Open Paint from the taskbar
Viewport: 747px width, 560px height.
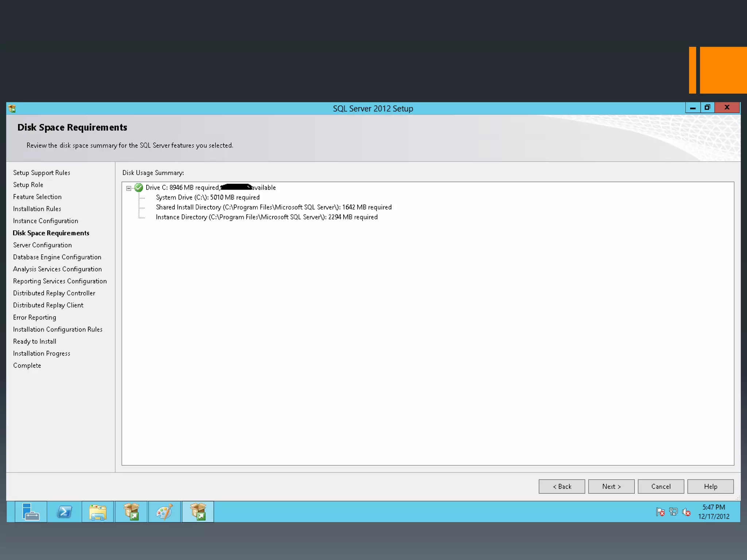coord(164,512)
